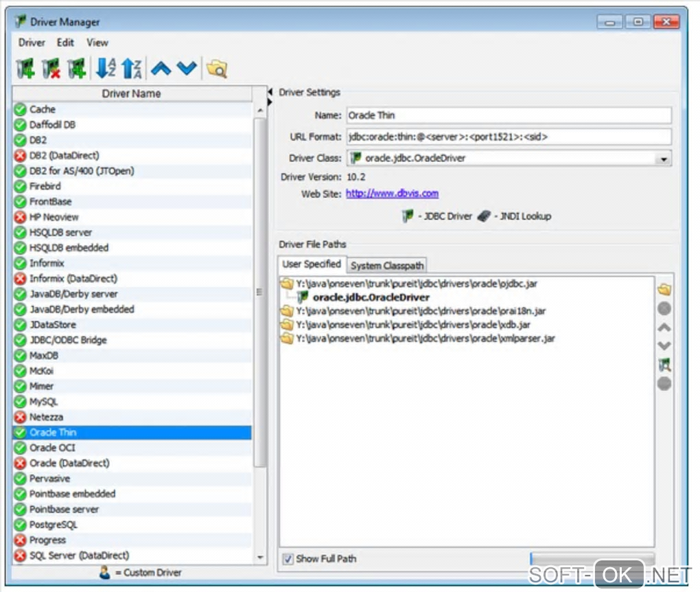Click the vertical scrollbar thumb of driver list

pyautogui.click(x=260, y=293)
